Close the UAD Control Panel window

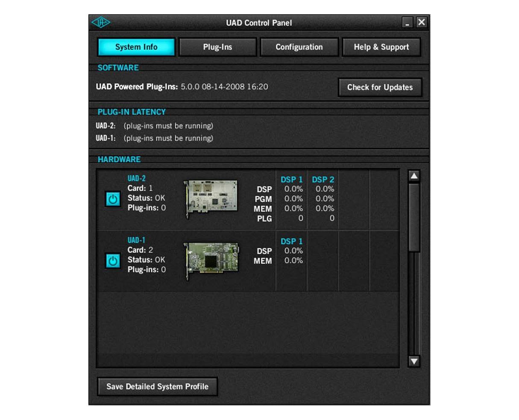pyautogui.click(x=422, y=23)
